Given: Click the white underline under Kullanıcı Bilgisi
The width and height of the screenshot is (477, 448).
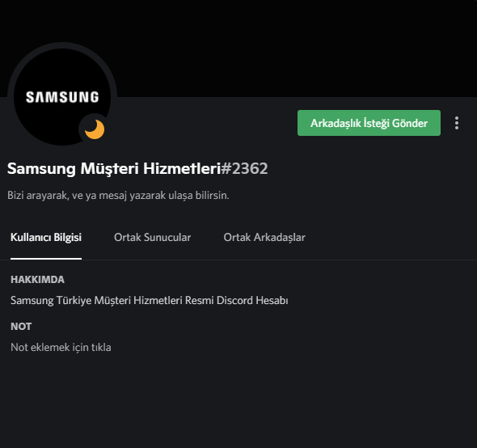Looking at the screenshot, I should 46,259.
